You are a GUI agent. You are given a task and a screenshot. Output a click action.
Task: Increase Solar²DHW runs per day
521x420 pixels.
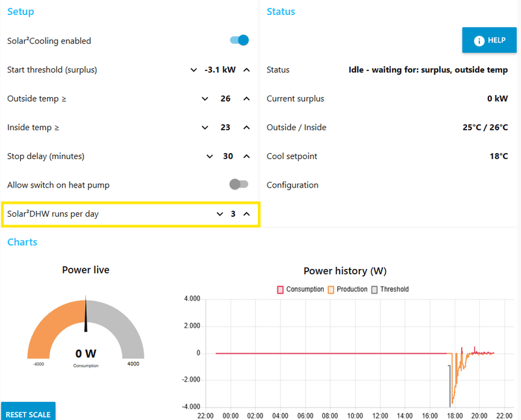tap(247, 214)
